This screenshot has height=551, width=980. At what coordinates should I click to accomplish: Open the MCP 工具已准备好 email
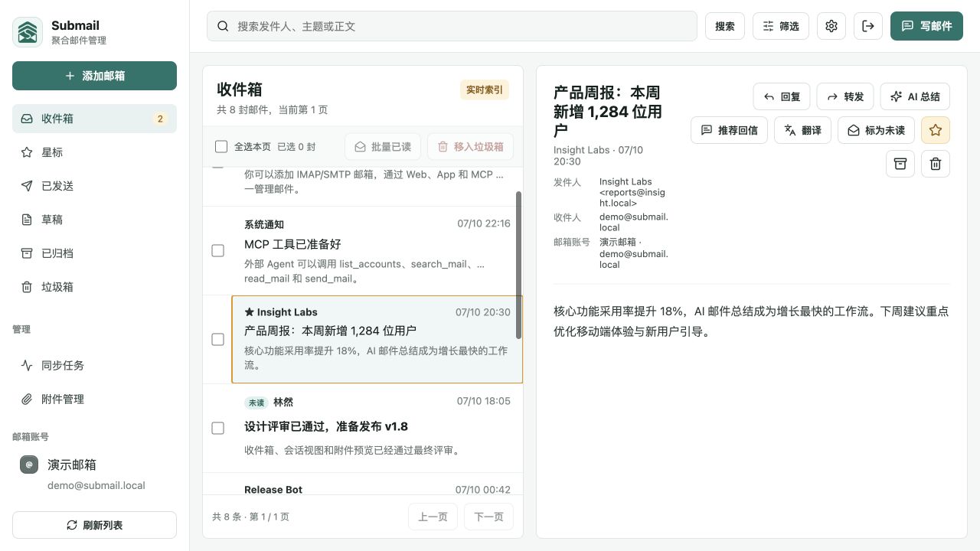click(x=377, y=250)
